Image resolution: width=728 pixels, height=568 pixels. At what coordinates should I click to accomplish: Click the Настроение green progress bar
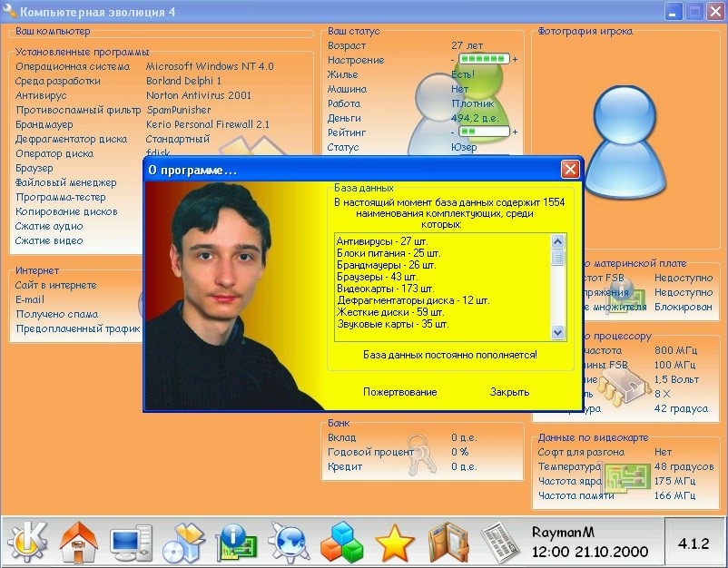click(484, 59)
